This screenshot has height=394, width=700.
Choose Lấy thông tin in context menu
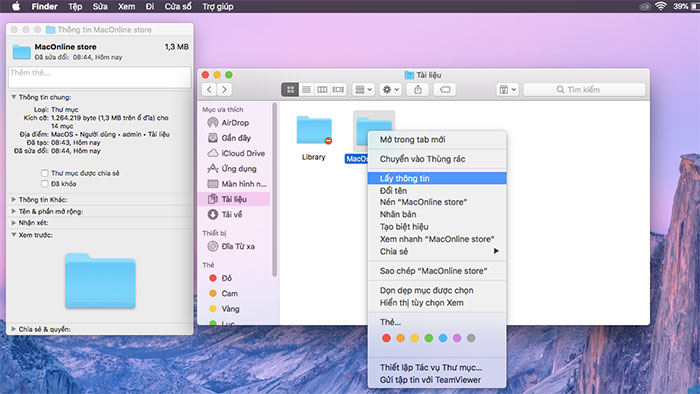[437, 178]
